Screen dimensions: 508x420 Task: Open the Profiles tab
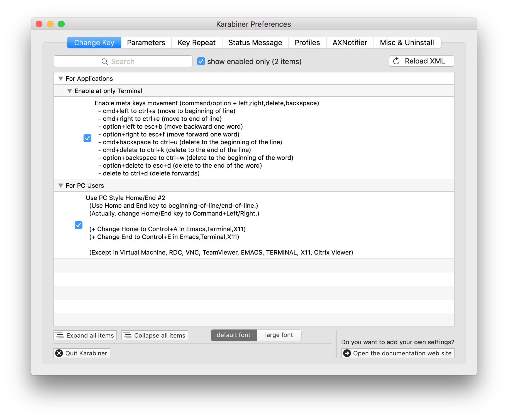pyautogui.click(x=307, y=43)
